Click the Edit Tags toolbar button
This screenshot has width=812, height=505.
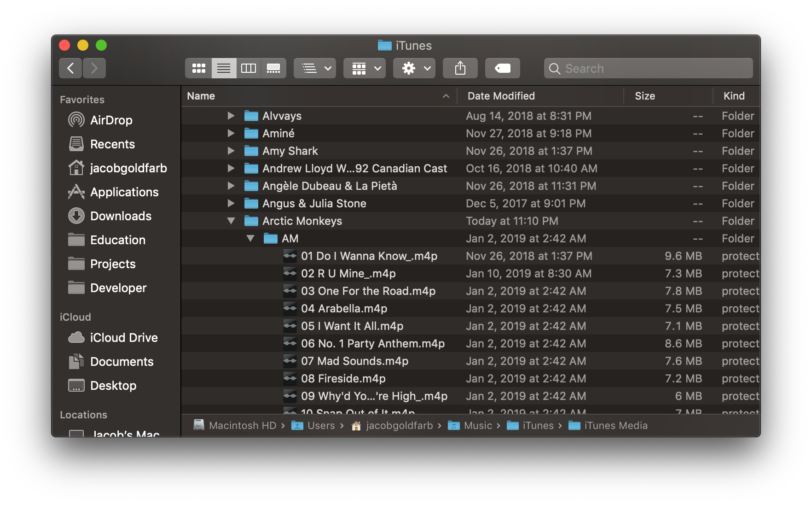tap(503, 68)
